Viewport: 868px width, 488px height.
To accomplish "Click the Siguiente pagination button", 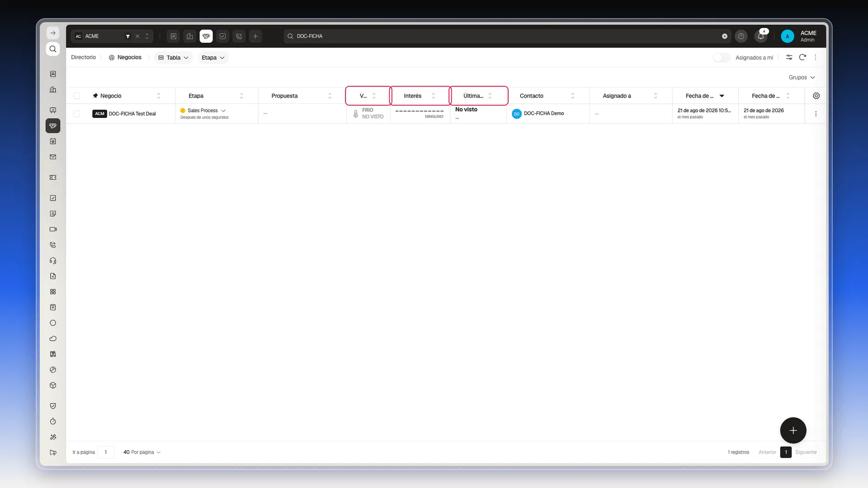I will (x=806, y=452).
